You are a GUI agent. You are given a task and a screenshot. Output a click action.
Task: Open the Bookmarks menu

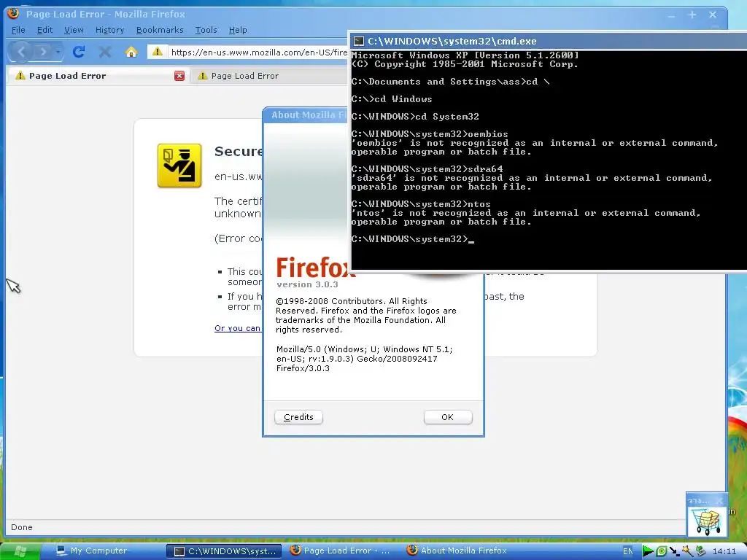coord(160,30)
